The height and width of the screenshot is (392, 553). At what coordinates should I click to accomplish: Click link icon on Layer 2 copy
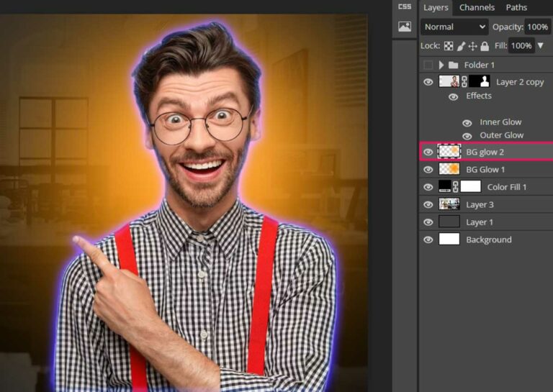pyautogui.click(x=464, y=82)
